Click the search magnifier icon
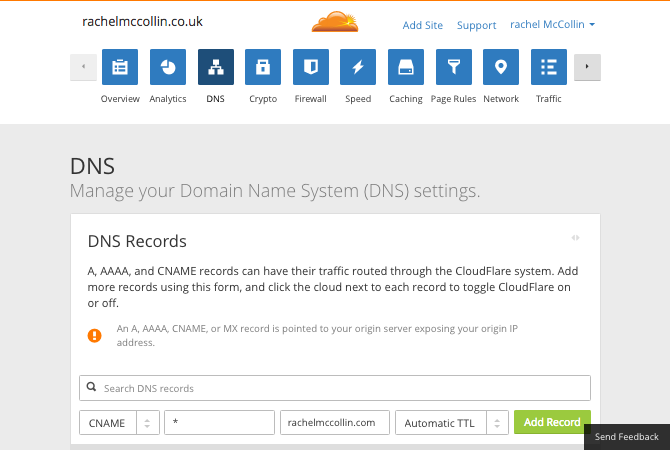This screenshot has width=670, height=450. (91, 387)
